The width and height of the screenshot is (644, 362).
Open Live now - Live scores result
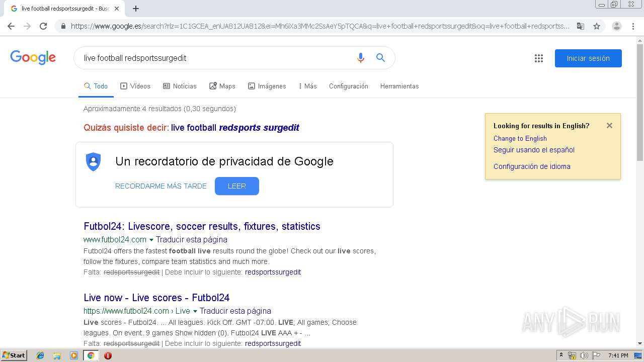click(156, 298)
